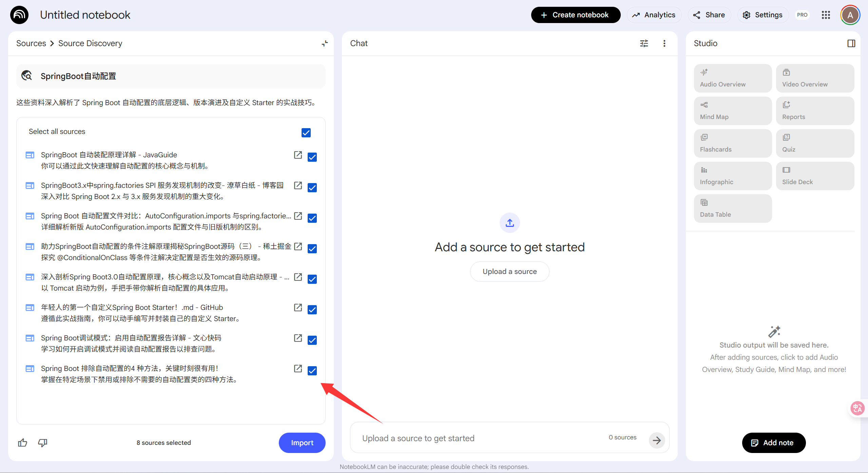
Task: Open the account avatar menu
Action: click(850, 15)
